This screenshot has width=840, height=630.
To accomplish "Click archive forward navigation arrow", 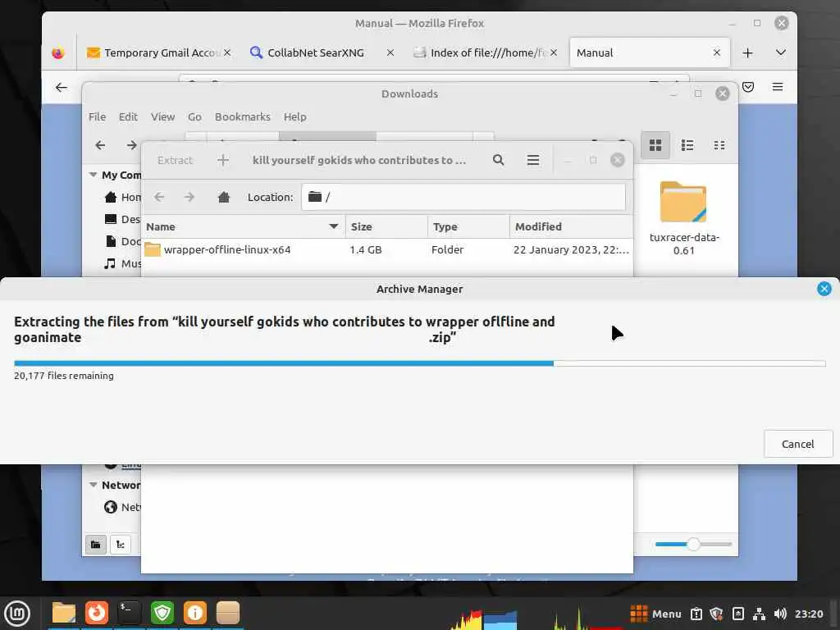I will click(189, 197).
